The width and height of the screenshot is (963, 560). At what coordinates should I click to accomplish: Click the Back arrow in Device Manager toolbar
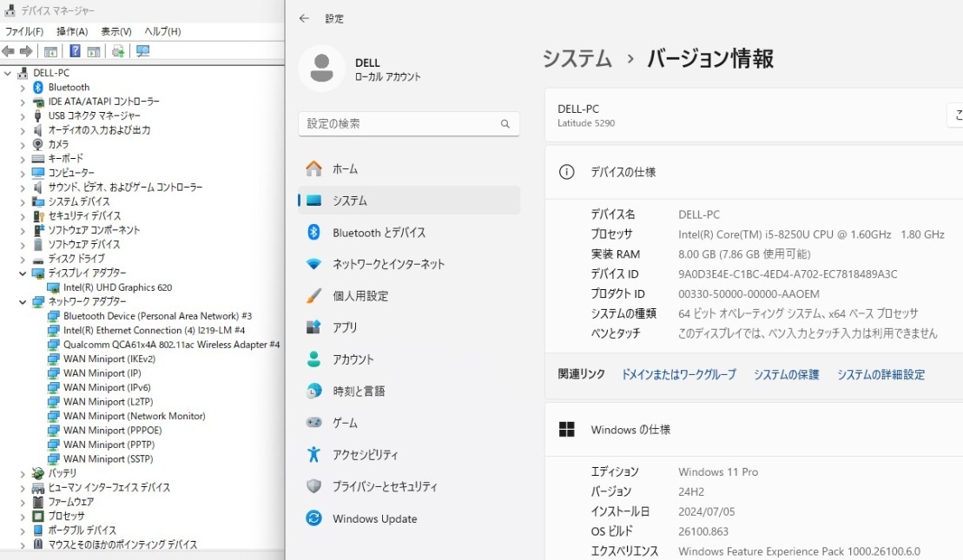coord(8,50)
